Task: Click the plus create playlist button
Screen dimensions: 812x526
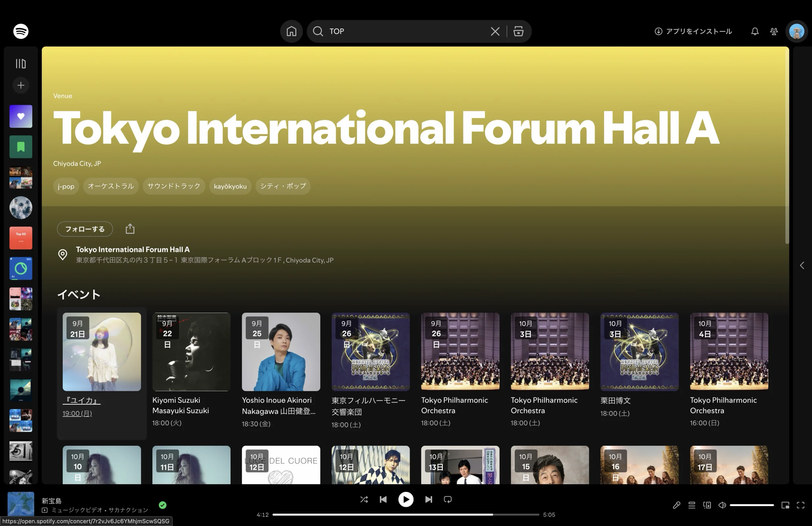Action: [21, 85]
